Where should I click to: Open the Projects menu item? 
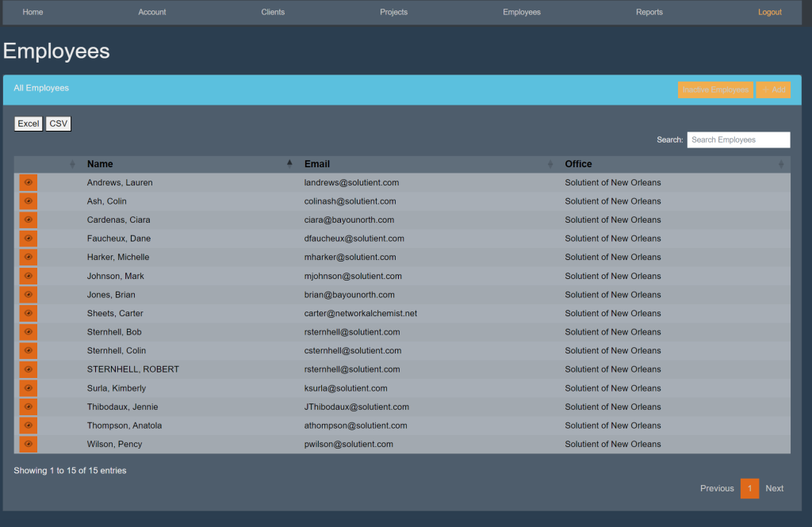coord(393,12)
